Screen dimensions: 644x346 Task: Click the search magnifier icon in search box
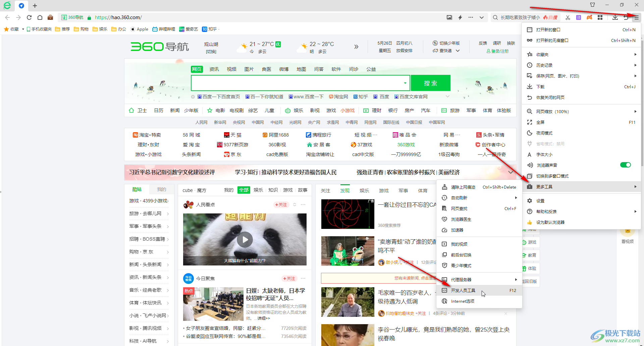(x=495, y=17)
